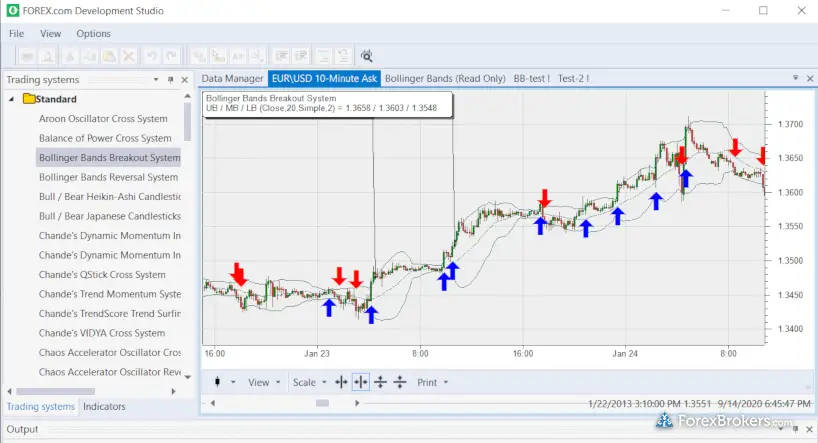Select Chande's TrendScore Trend Surfing item
818x443 pixels.
tap(109, 314)
